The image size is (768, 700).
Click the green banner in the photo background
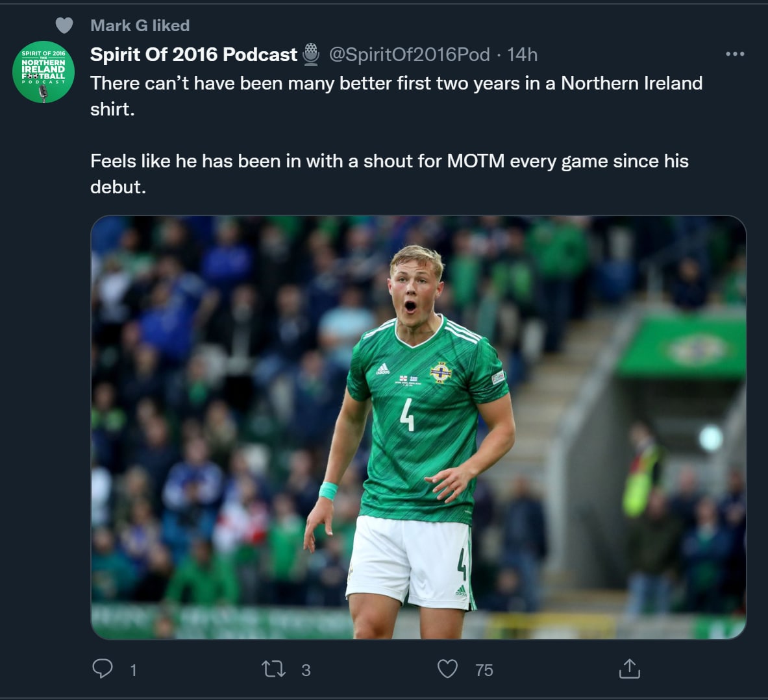682,347
